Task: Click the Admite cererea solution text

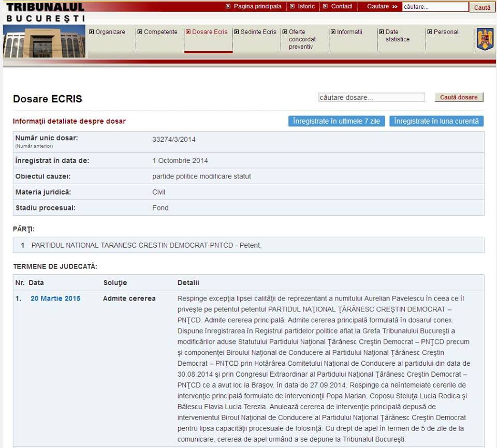Action: [129, 298]
